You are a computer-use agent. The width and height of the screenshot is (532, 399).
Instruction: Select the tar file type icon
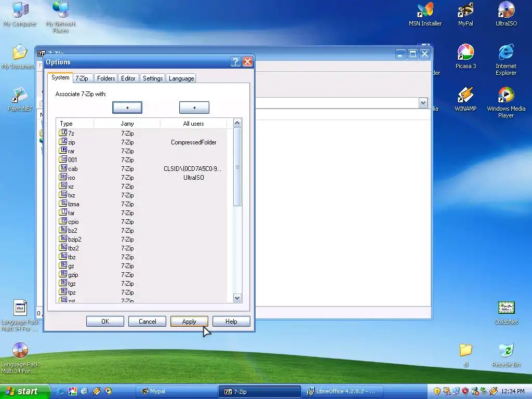pos(63,212)
